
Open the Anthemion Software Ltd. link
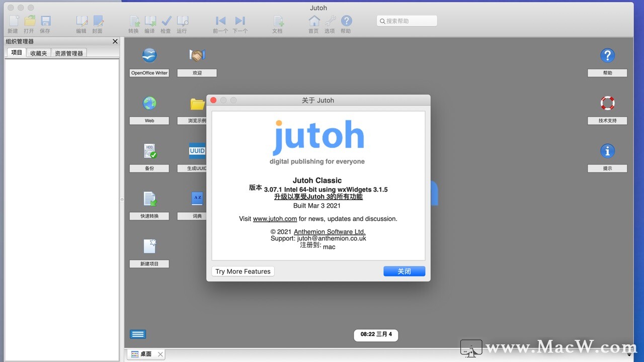(330, 232)
